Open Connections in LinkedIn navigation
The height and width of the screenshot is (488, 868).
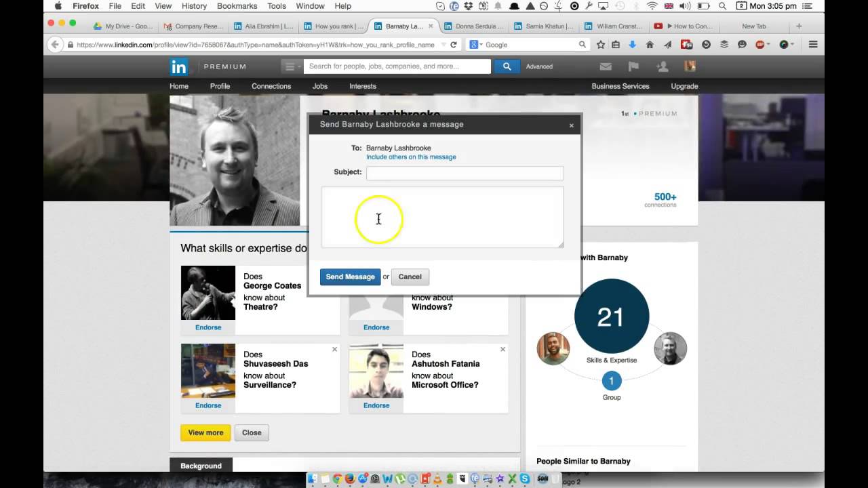[271, 86]
